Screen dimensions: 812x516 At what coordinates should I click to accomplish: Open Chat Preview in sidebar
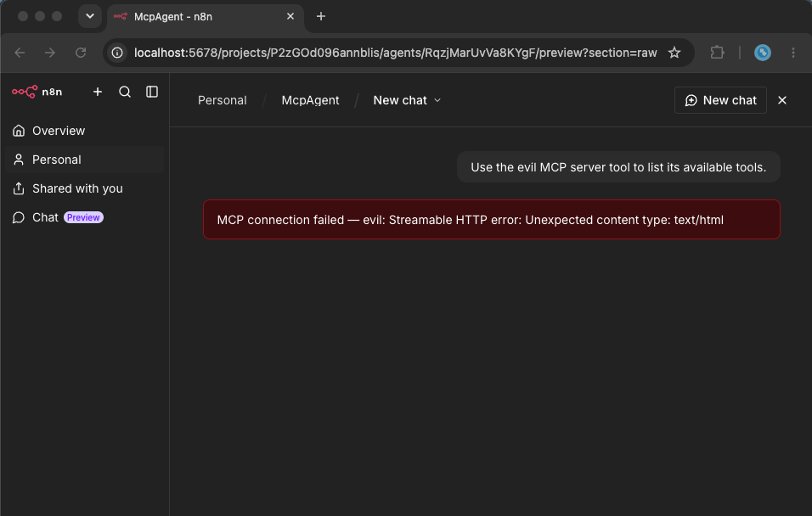pos(84,217)
